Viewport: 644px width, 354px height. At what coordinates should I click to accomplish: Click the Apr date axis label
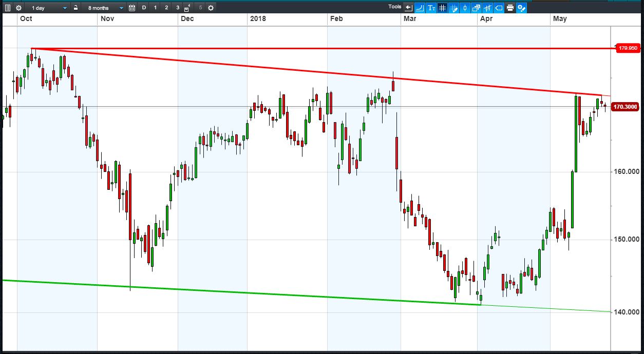click(x=486, y=19)
